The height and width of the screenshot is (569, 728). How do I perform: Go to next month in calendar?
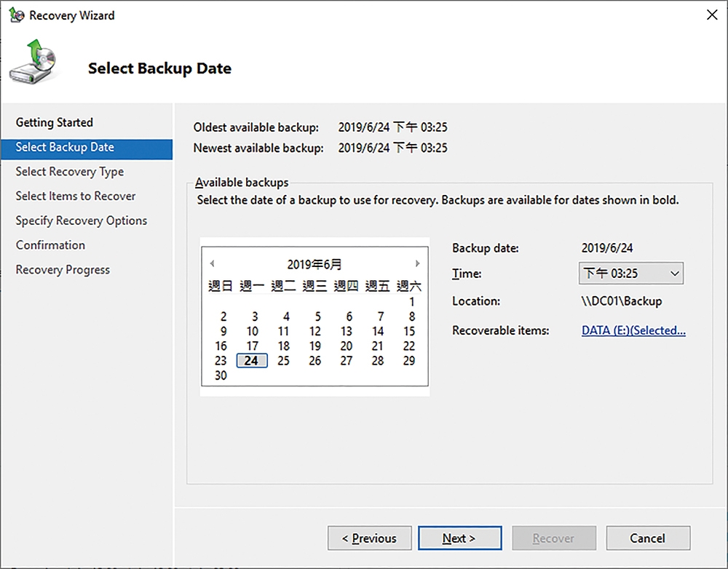(x=417, y=263)
